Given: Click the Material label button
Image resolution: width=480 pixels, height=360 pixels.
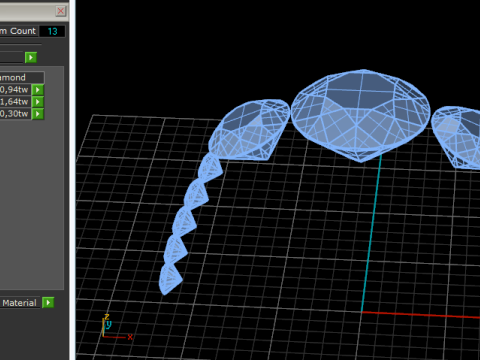Looking at the screenshot, I should 20,303.
